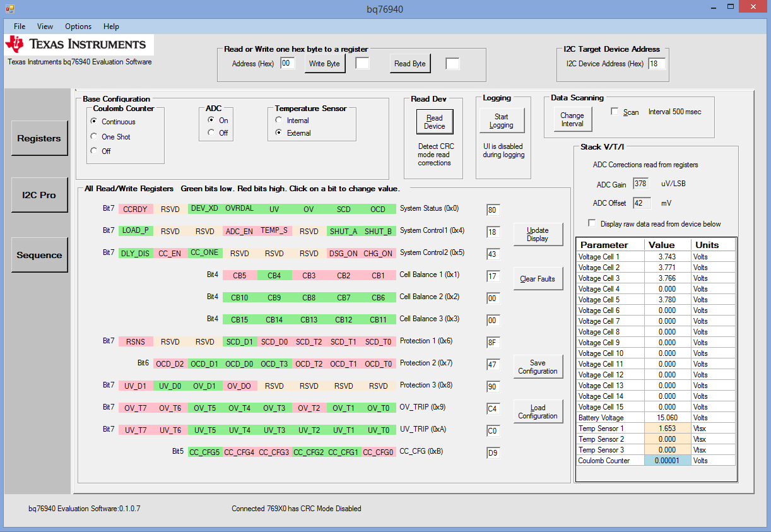Select the Coulomb Counter value cell

668,461
